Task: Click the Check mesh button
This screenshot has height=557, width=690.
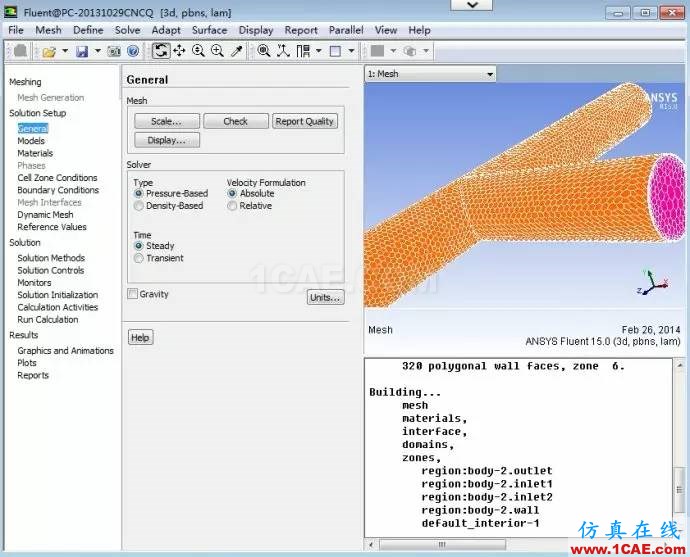Action: click(x=236, y=121)
